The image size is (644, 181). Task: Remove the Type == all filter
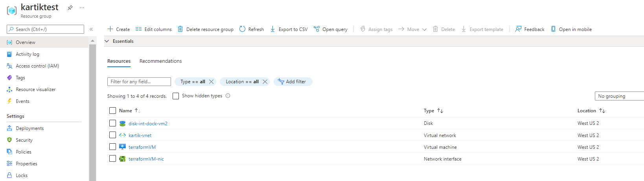click(211, 82)
